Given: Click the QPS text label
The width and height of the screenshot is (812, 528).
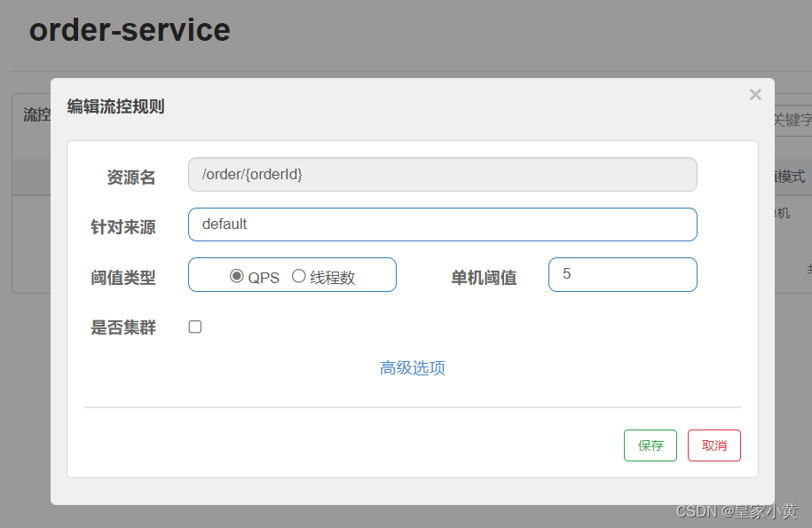Looking at the screenshot, I should (x=264, y=278).
